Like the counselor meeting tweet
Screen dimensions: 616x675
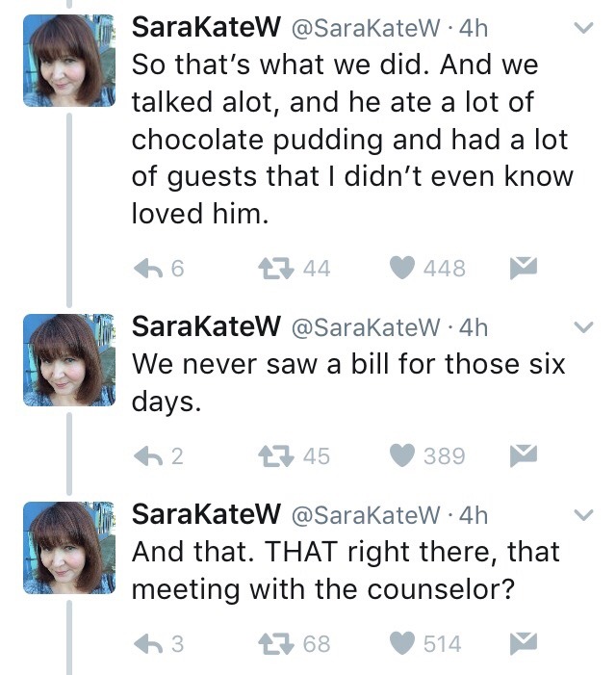[x=403, y=642]
